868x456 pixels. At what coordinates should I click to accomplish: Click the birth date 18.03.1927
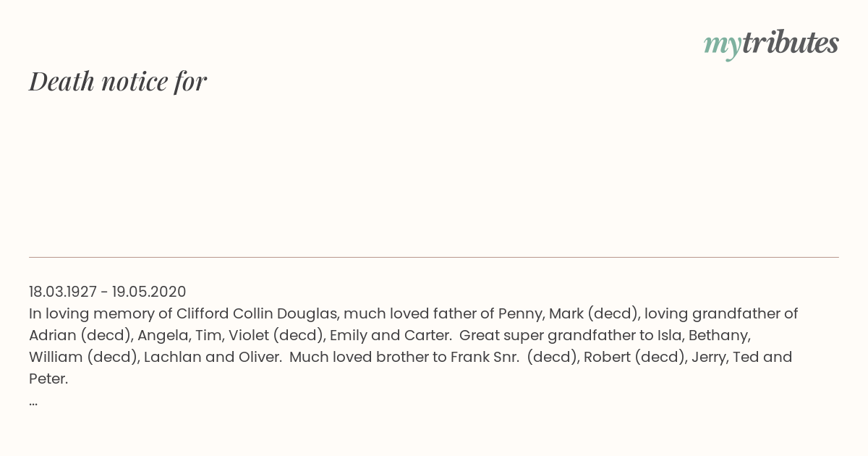63,292
